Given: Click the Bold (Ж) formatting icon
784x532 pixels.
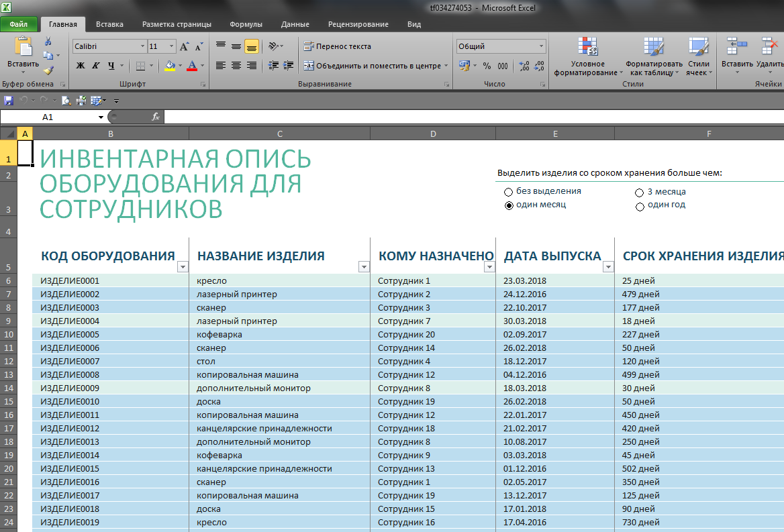Looking at the screenshot, I should pyautogui.click(x=81, y=66).
